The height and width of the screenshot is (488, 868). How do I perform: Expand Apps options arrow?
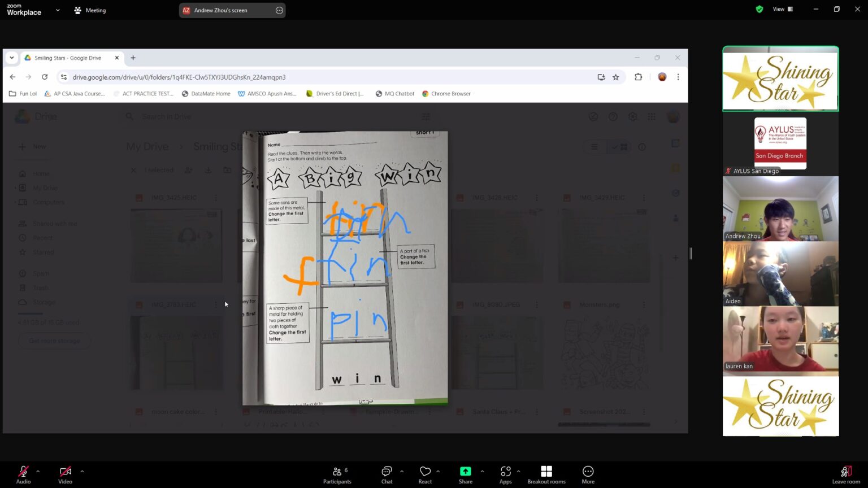(x=518, y=471)
